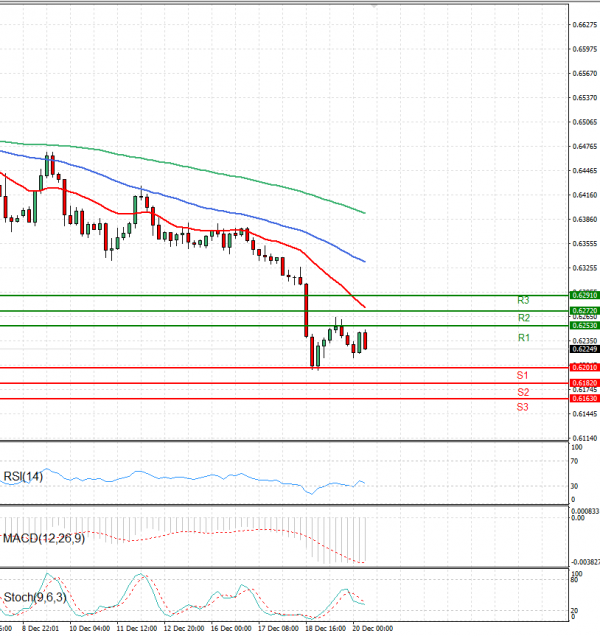Select the 0.62010 support price tag
Viewport: 600px width, 636px height.
585,367
